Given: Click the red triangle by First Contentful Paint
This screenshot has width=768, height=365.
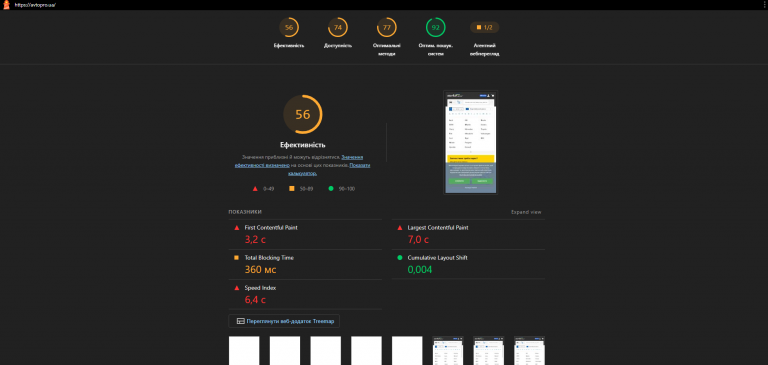Looking at the screenshot, I should (x=237, y=228).
